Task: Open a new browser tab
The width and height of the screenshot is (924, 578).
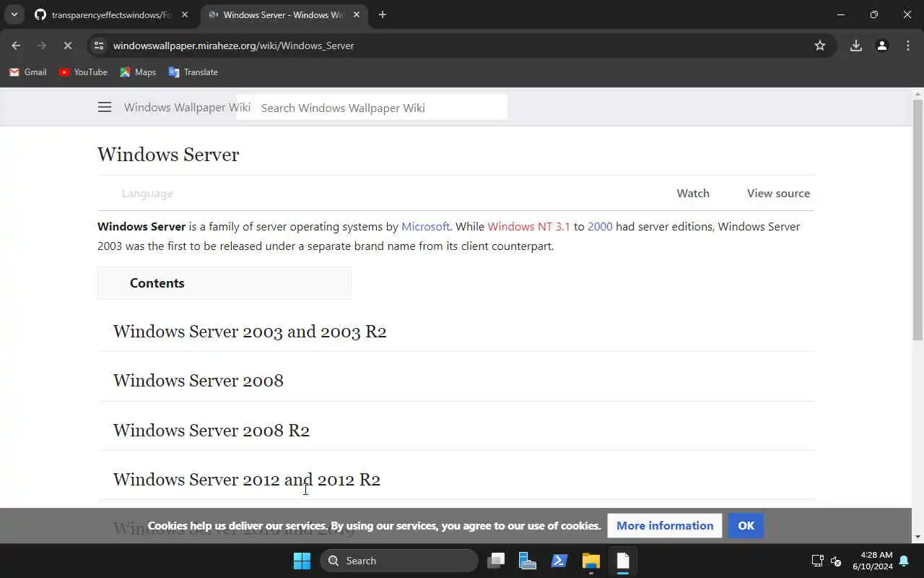Action: (x=383, y=14)
